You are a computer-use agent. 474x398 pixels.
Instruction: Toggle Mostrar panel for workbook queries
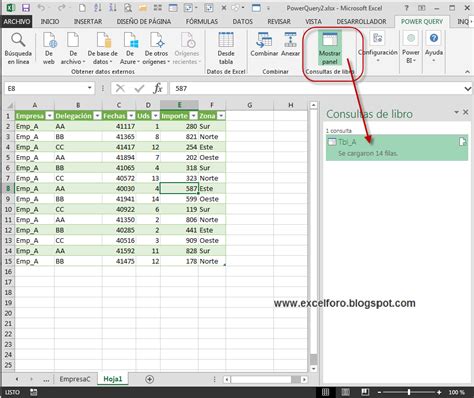click(x=330, y=48)
